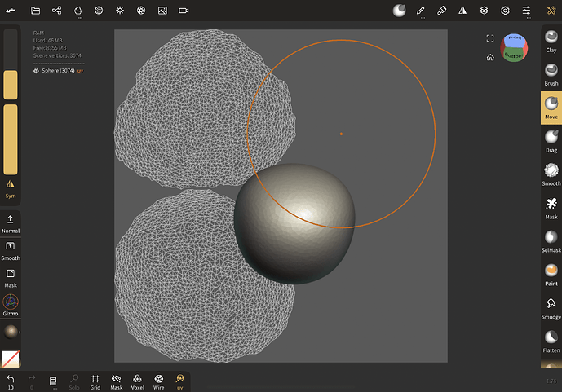
Task: Click the 'Scene vertices: 3074' readout
Action: coord(57,55)
